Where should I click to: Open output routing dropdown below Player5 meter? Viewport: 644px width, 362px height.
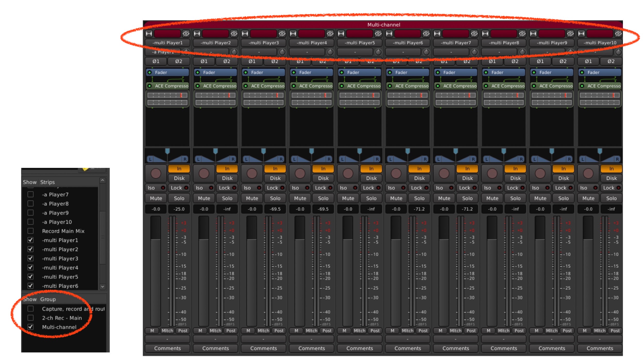[x=360, y=339]
